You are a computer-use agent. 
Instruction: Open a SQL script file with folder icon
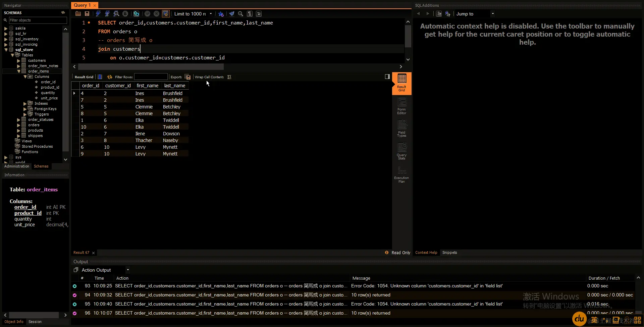78,14
